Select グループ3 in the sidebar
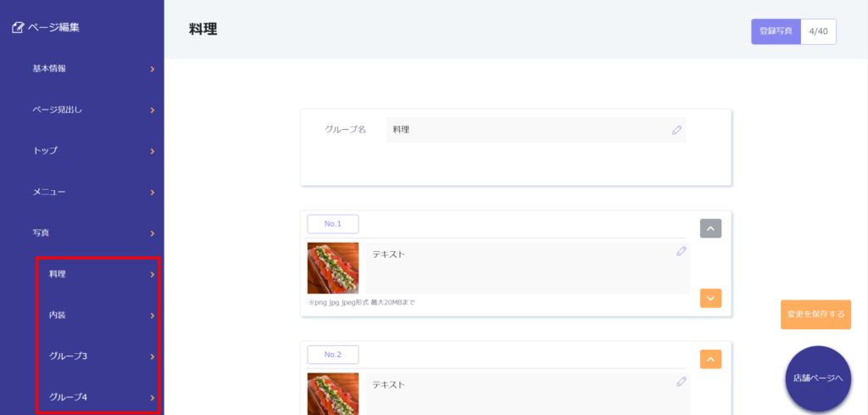868x415 pixels. point(97,356)
